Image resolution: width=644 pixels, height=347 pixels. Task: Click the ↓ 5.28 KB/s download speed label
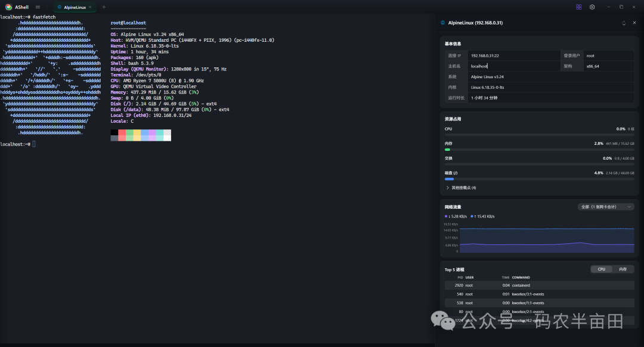point(457,216)
